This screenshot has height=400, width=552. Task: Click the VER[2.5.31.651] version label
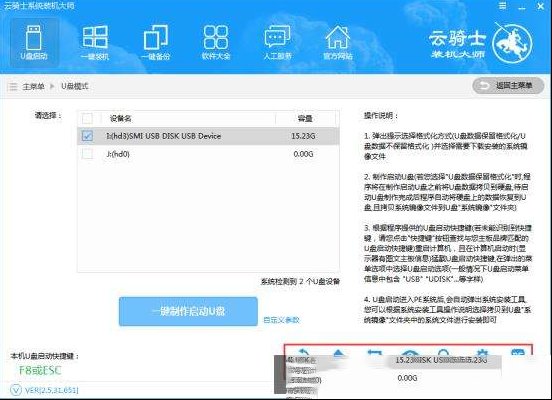click(51, 390)
